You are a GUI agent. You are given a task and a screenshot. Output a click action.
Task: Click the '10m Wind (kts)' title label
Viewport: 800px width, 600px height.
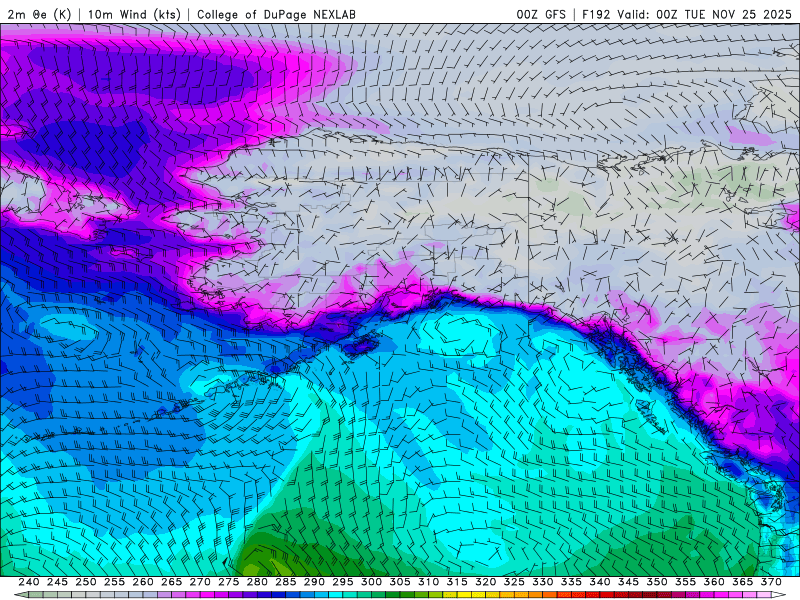point(134,14)
